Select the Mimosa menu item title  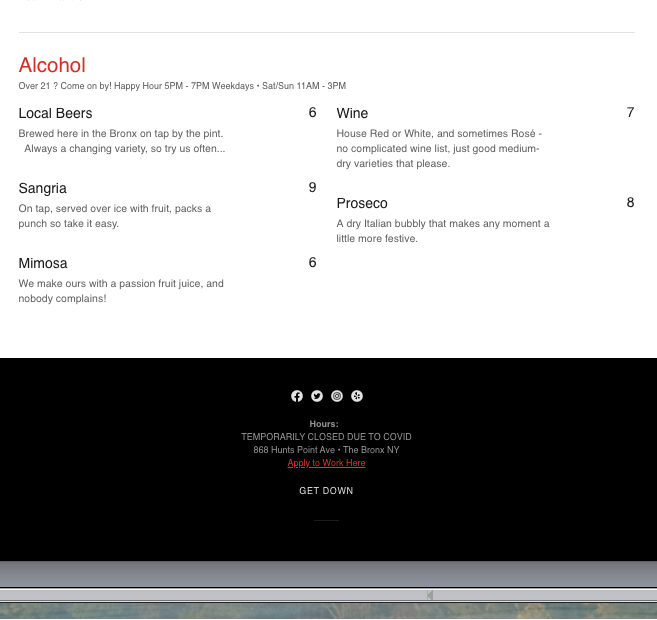click(43, 263)
